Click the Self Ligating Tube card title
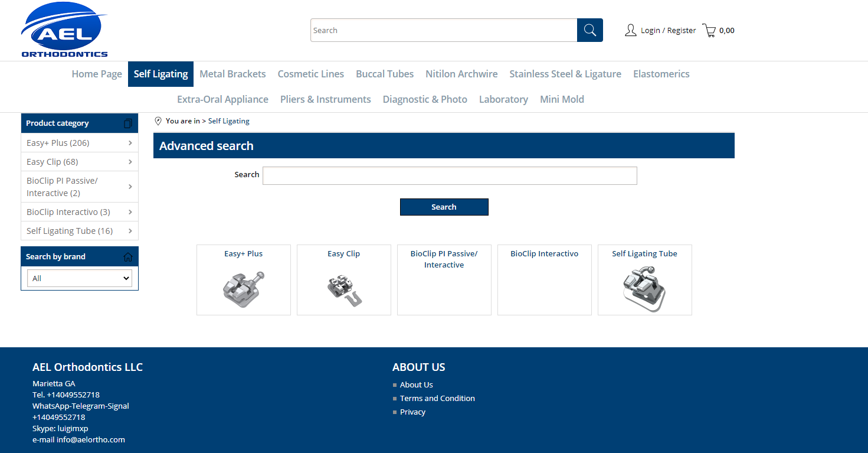The image size is (868, 453). point(645,254)
